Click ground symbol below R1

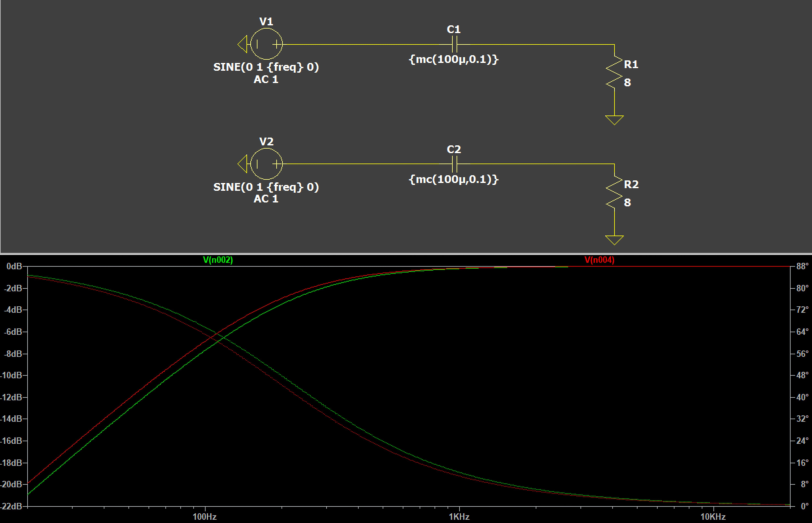614,120
